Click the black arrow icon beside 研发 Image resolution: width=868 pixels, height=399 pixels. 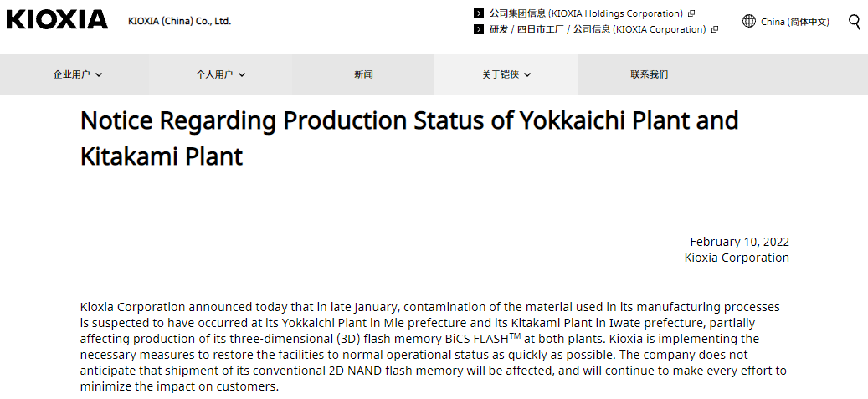[x=479, y=29]
